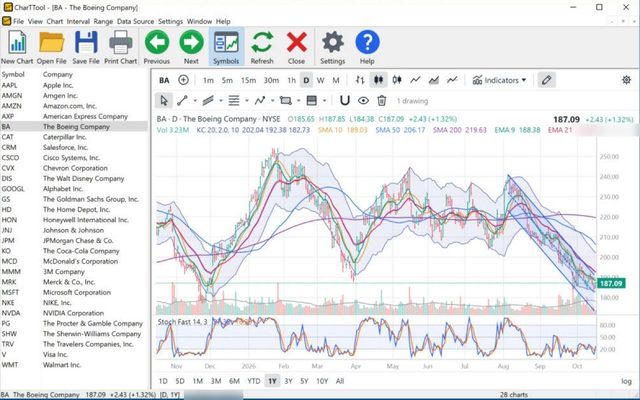The width and height of the screenshot is (640, 400).
Task: Set range to All
Action: point(340,381)
